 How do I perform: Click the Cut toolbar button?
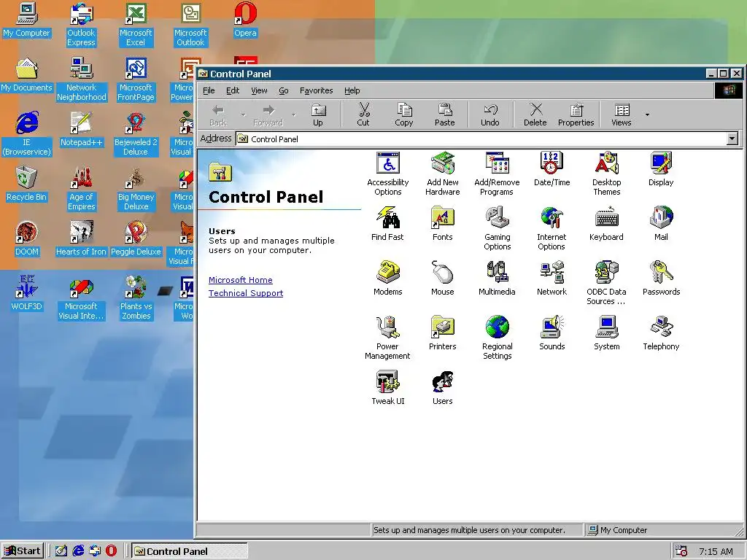[363, 114]
